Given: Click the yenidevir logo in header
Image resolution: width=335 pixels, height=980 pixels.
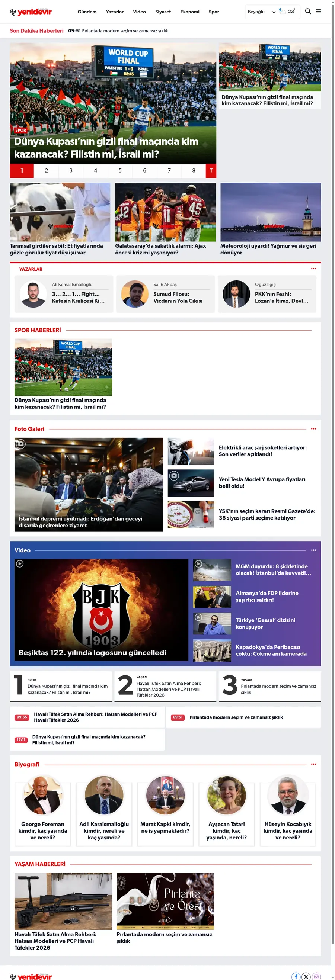Looking at the screenshot, I should (x=31, y=12).
